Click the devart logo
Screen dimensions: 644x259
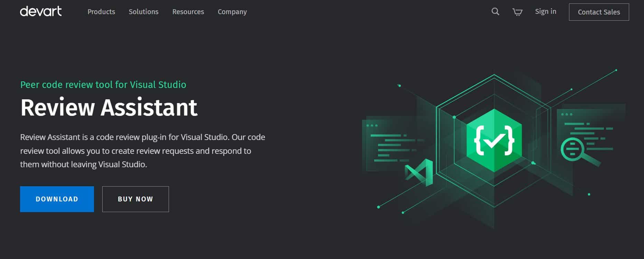click(41, 11)
